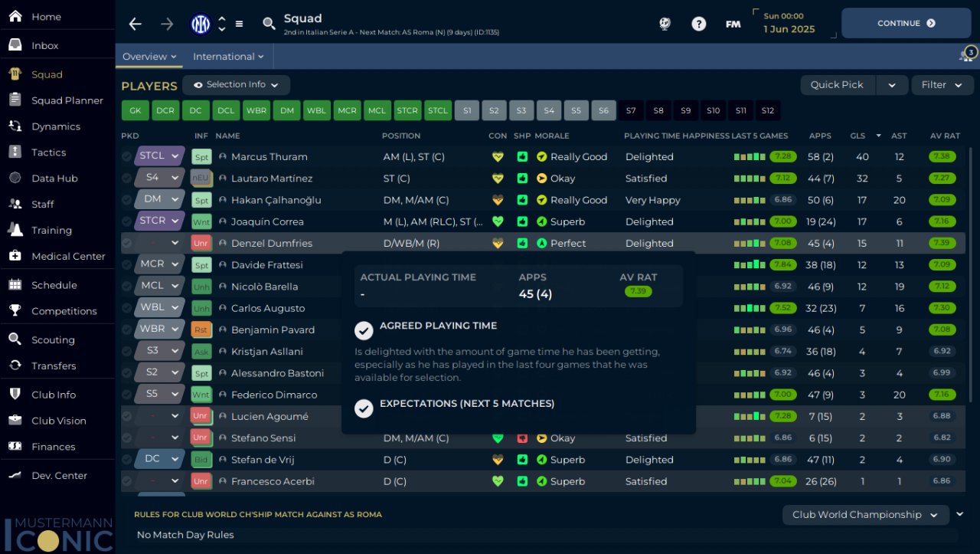Open the arrow next to Quick Pick
Image resolution: width=980 pixels, height=554 pixels.
(x=892, y=85)
